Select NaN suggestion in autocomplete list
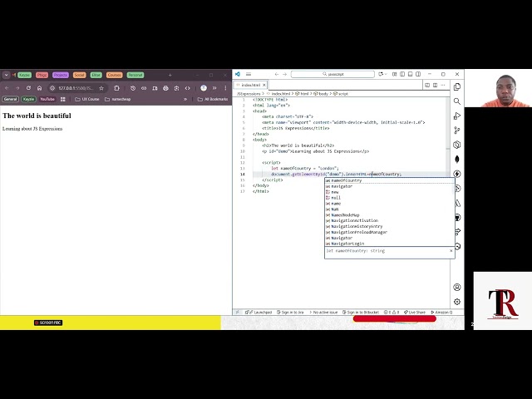Image resolution: width=532 pixels, height=399 pixels. tap(390, 209)
